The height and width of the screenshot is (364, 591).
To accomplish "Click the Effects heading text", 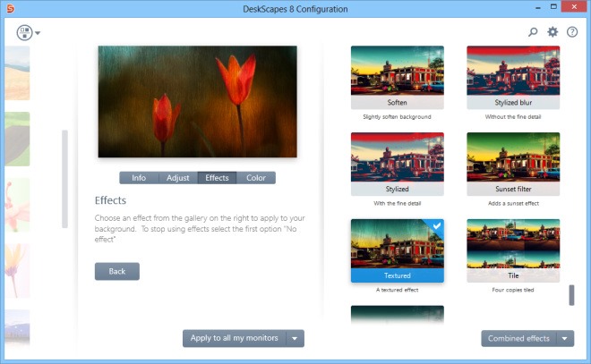I will (110, 200).
